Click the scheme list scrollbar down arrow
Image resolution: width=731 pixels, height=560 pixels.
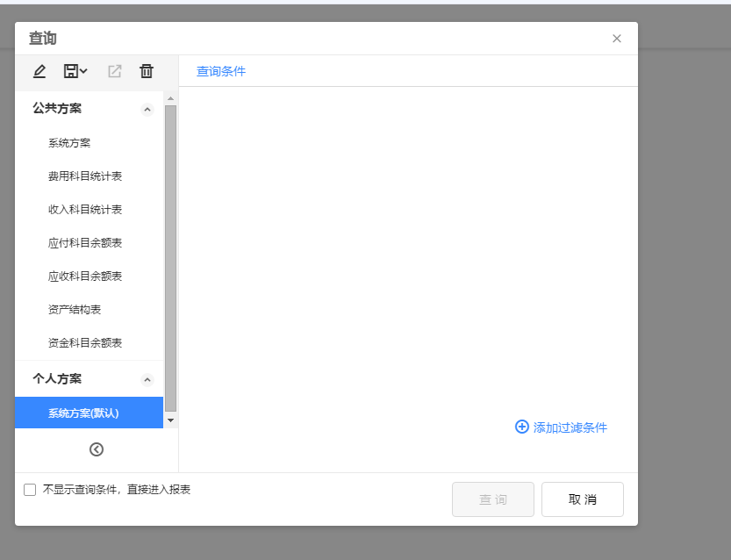(x=170, y=420)
